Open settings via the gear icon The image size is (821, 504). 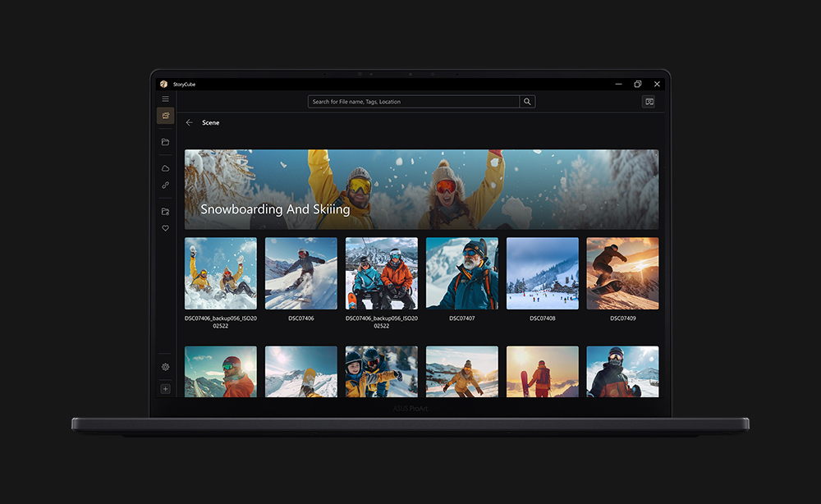coord(165,367)
